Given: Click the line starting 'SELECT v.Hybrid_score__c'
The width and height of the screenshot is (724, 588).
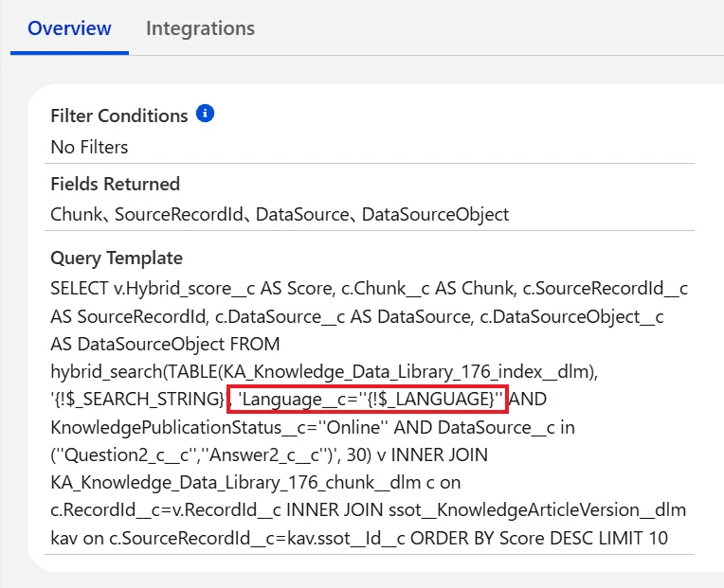Looking at the screenshot, I should (x=369, y=289).
